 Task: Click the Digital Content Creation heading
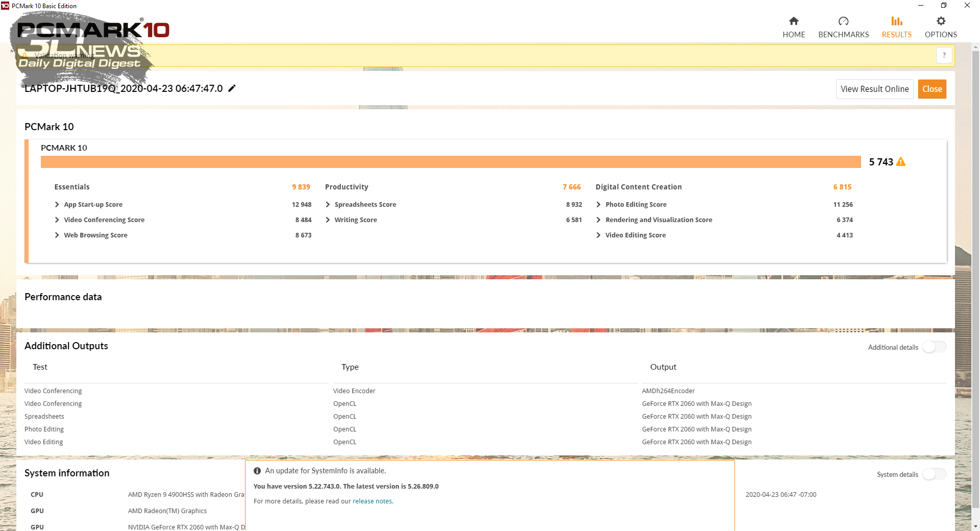[639, 187]
